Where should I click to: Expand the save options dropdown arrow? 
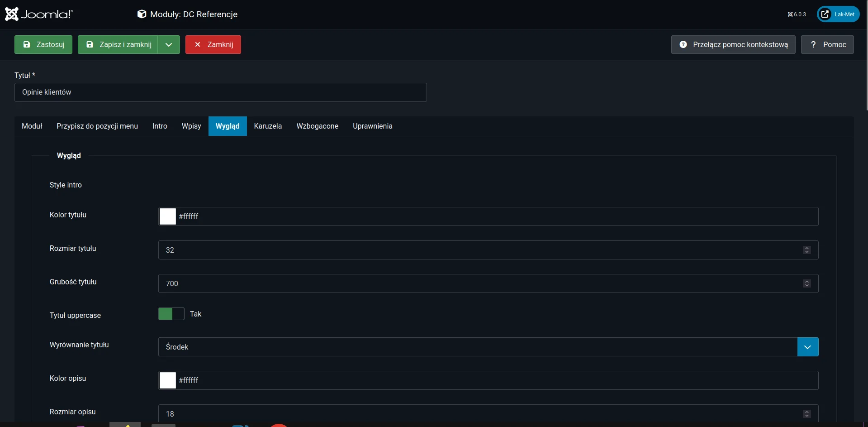(169, 44)
